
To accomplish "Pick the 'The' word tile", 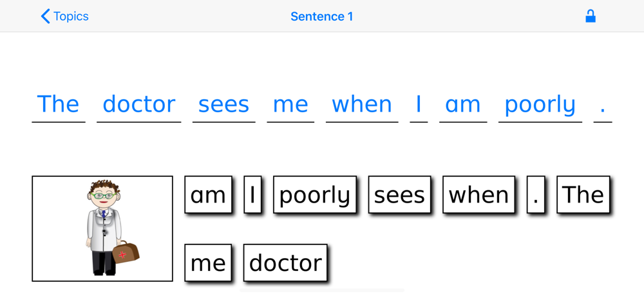I will click(583, 195).
